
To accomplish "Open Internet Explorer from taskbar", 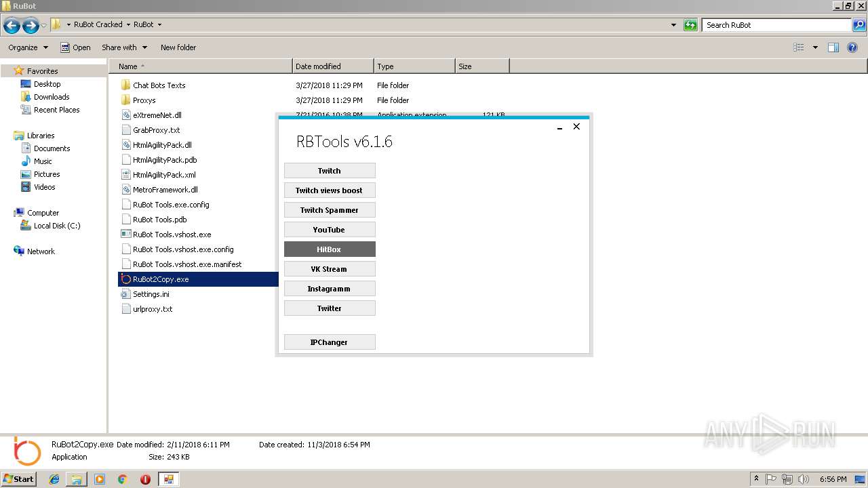I will [x=54, y=479].
